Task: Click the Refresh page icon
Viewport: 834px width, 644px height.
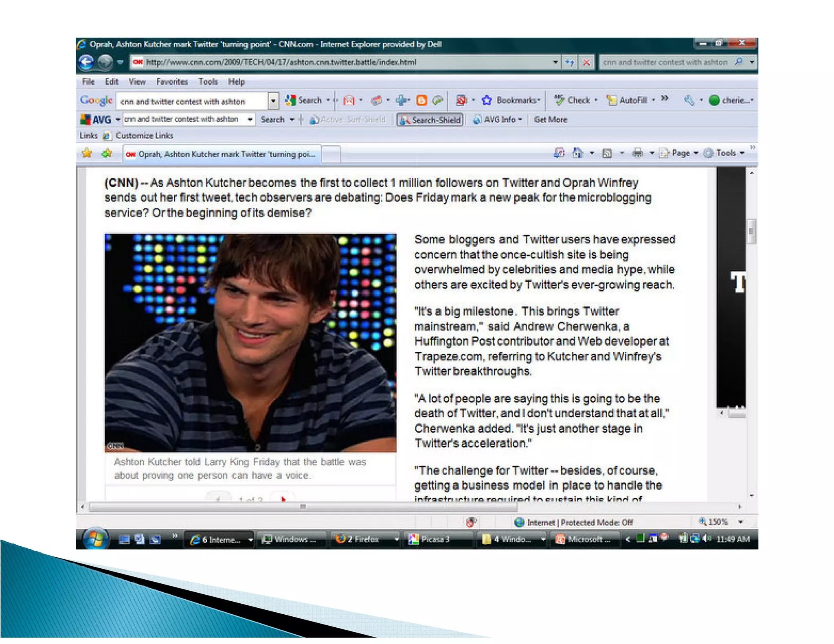Action: click(x=569, y=62)
